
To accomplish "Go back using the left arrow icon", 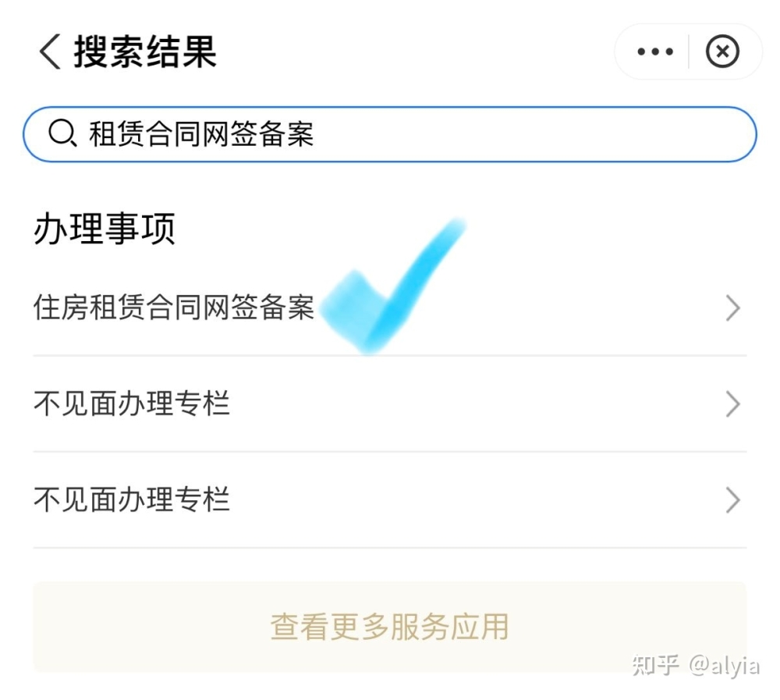I will tap(50, 52).
